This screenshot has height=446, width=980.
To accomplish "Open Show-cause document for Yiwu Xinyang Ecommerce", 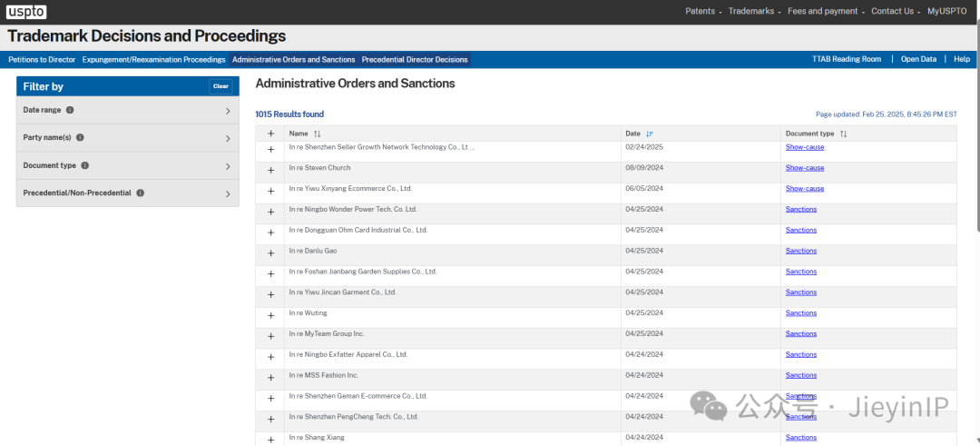I will [804, 188].
